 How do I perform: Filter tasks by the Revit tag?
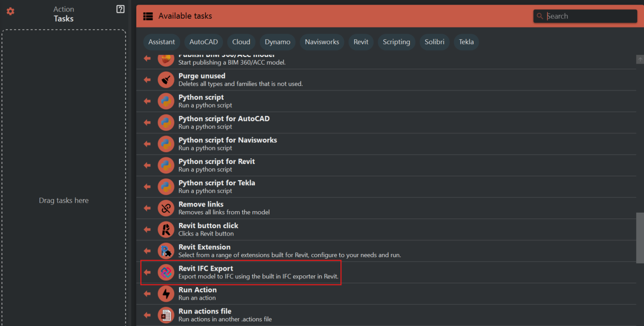point(361,42)
